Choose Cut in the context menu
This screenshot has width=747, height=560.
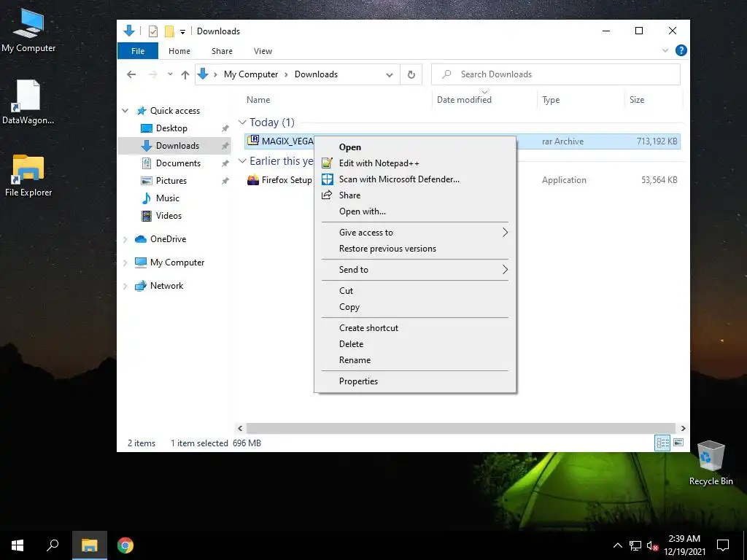415,291
